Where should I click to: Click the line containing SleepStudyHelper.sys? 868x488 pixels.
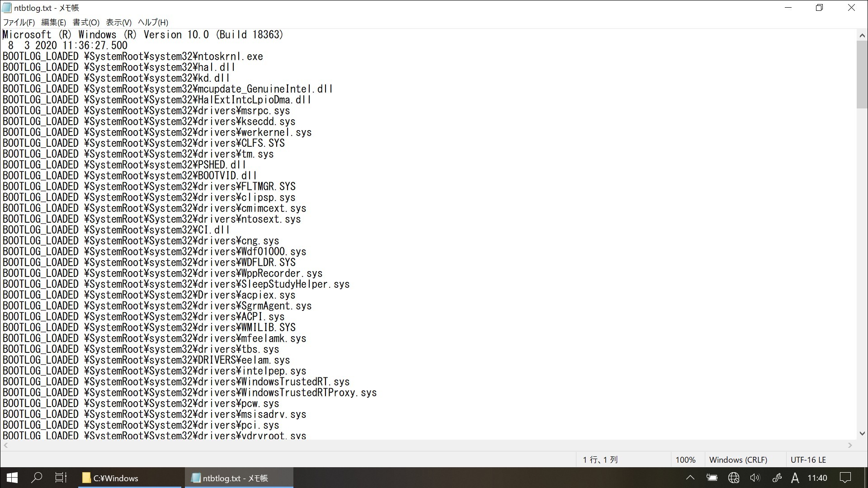coord(176,284)
